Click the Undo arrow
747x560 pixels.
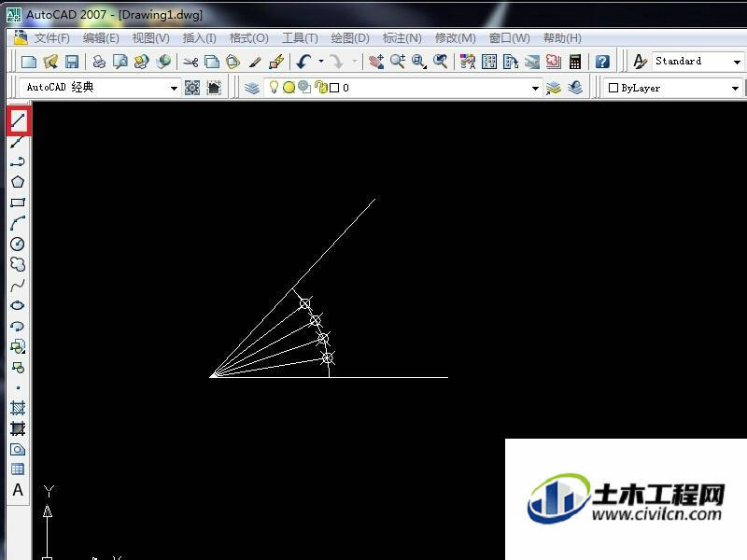click(303, 62)
